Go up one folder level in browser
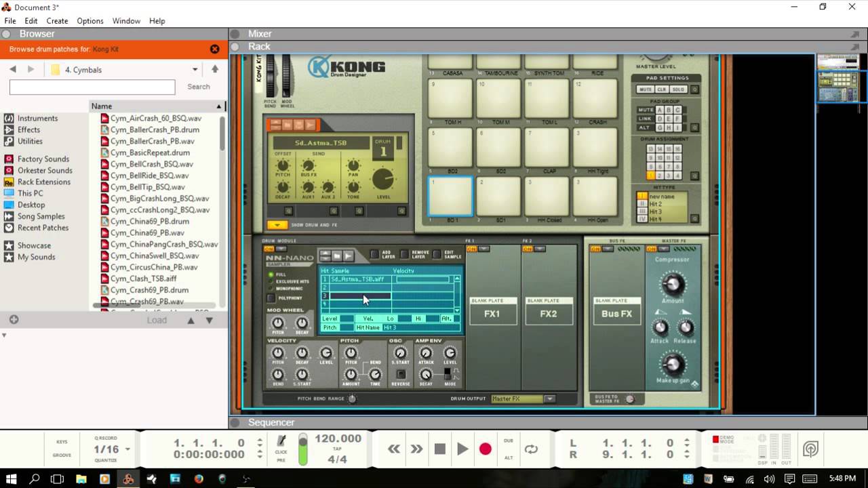Screen dimensions: 868x488 pos(215,69)
